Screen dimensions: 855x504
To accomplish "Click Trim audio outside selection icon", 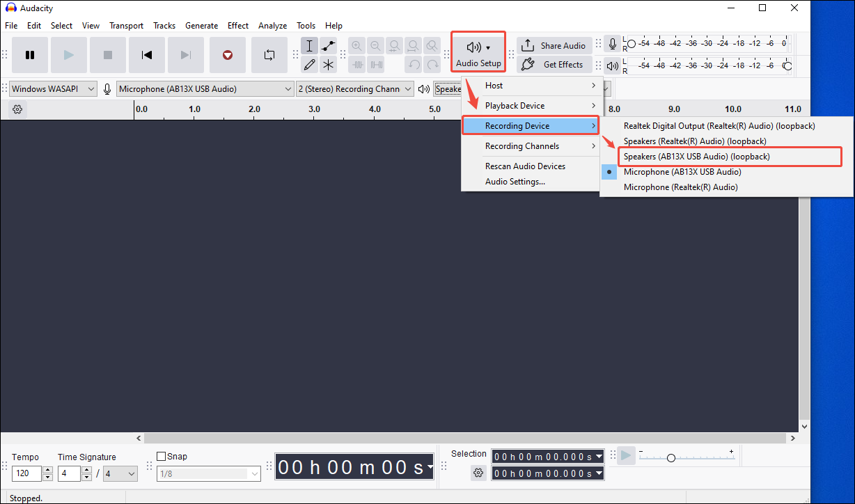I will 358,65.
